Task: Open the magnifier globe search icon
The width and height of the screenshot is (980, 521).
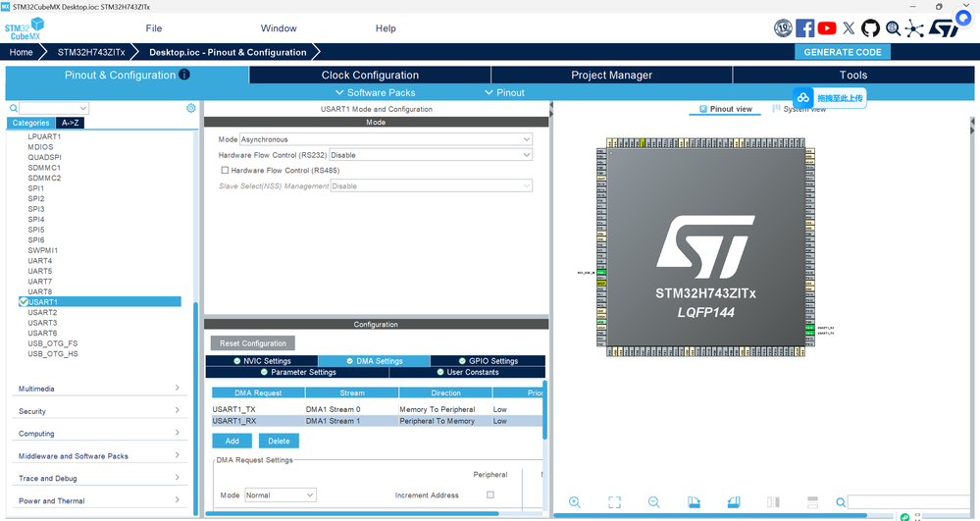Action: 893,28
